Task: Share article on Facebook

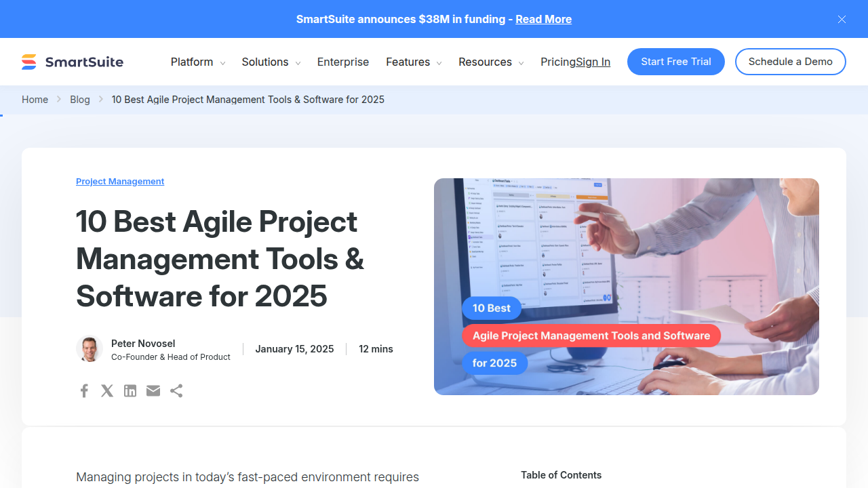Action: coord(84,390)
